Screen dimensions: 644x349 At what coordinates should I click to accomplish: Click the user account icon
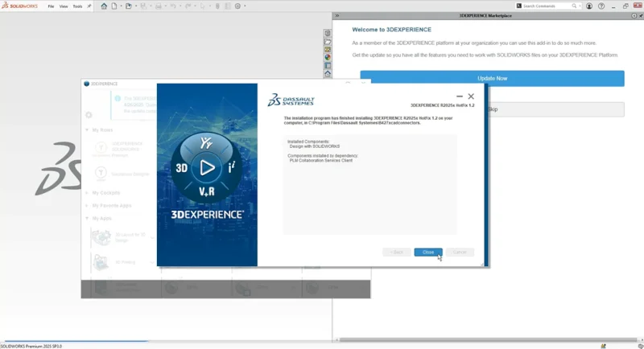click(x=589, y=6)
